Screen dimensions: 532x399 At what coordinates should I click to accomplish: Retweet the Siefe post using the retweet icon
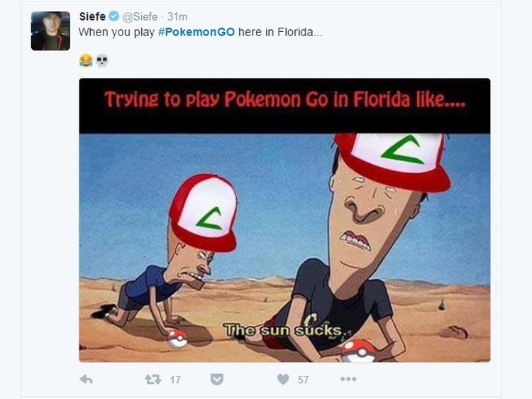click(x=153, y=379)
